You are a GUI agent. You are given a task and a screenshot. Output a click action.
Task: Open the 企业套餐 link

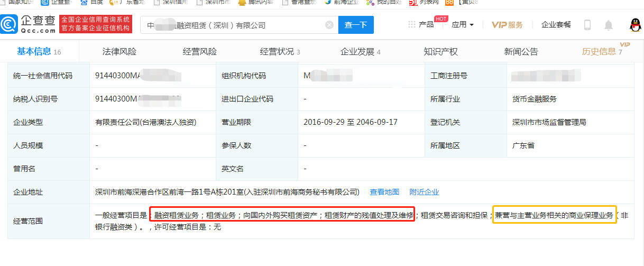point(556,25)
